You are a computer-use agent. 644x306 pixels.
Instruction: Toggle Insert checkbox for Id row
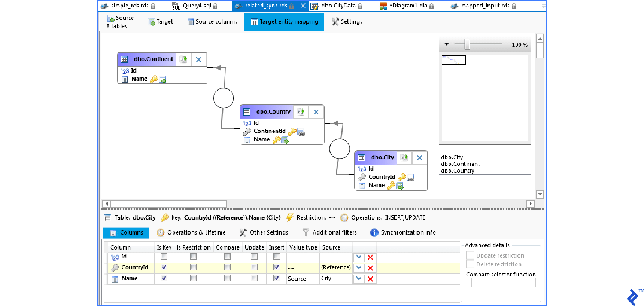277,256
